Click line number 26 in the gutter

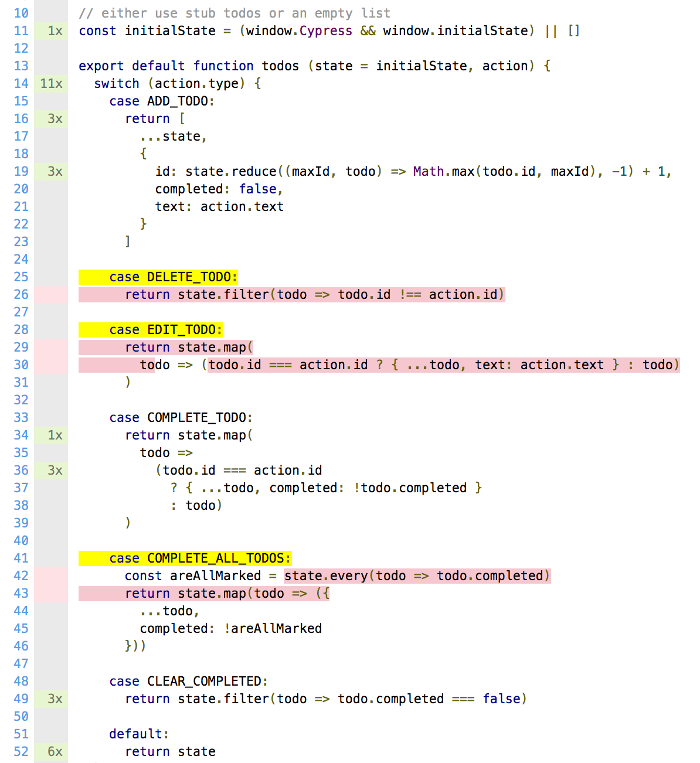click(21, 294)
